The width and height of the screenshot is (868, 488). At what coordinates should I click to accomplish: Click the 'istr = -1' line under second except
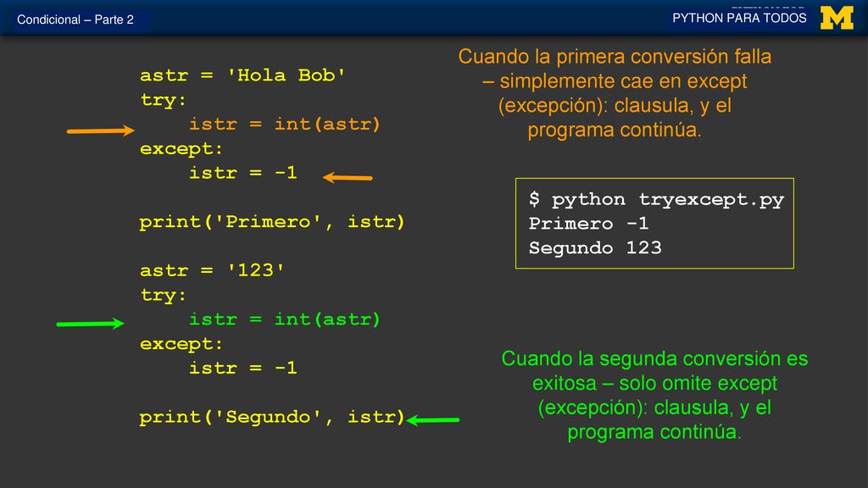click(243, 368)
